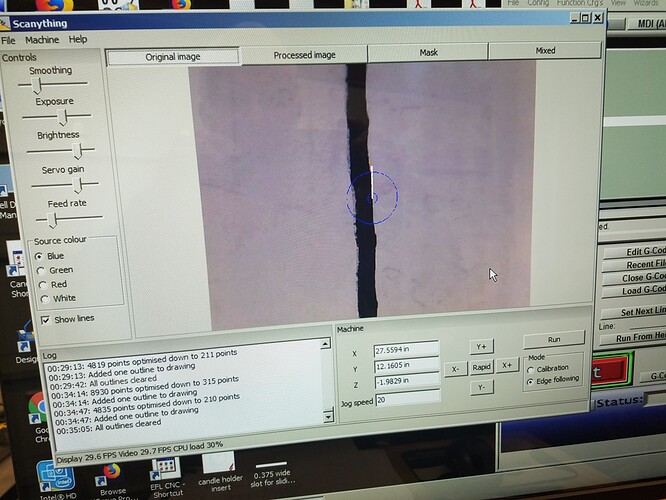Click the Y- jog button
This screenshot has height=500, width=666.
coord(481,387)
